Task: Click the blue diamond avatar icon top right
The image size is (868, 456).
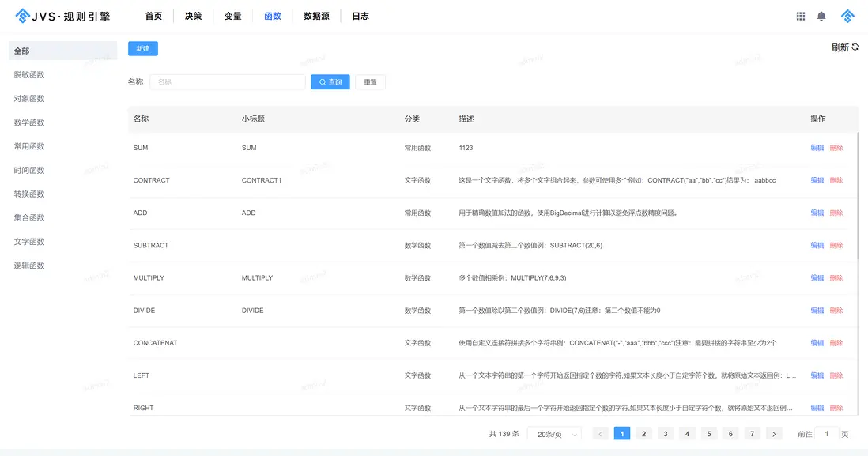Action: point(847,15)
